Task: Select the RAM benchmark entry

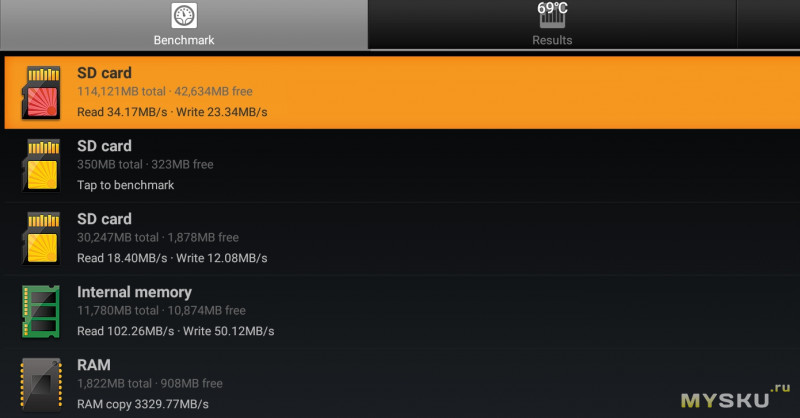Action: 402,384
